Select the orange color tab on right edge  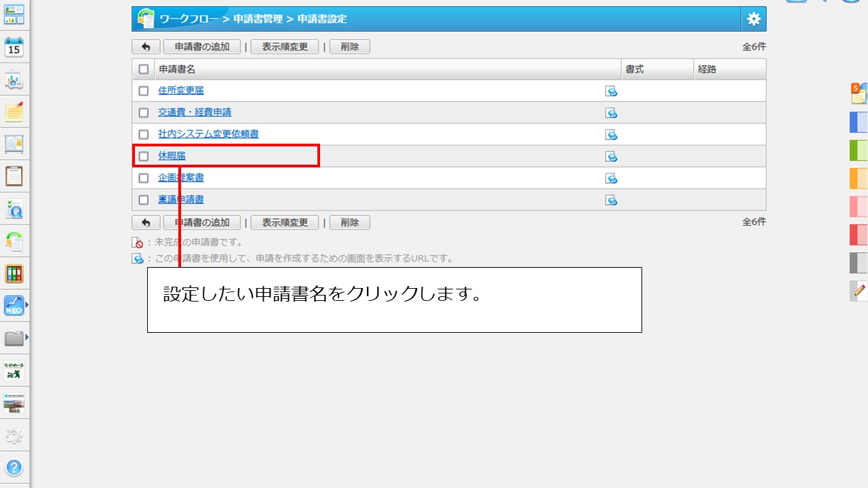(859, 178)
